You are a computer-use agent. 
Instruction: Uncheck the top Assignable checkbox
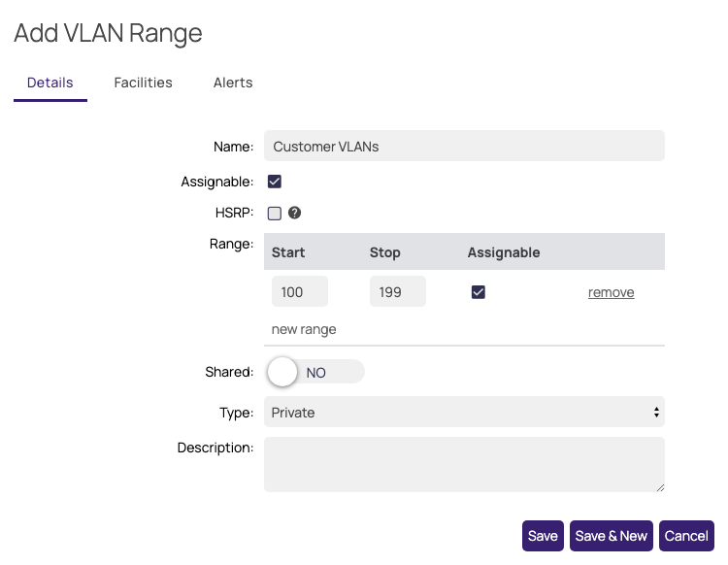tap(275, 182)
